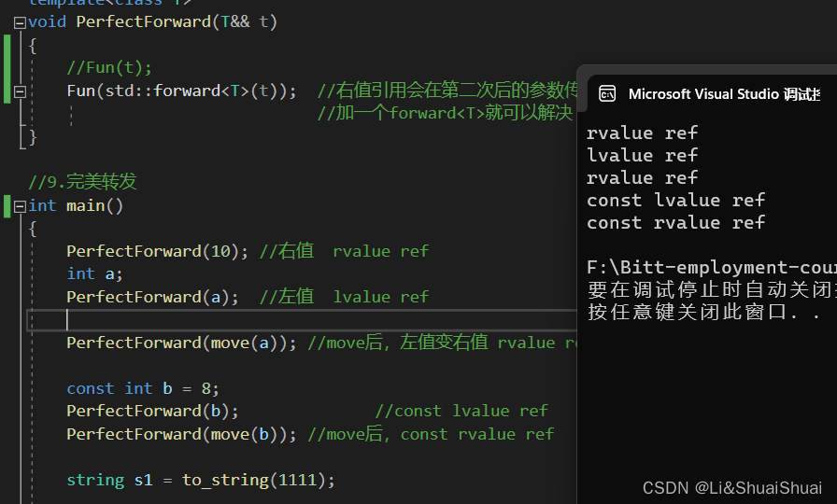Viewport: 837px width, 504px height.
Task: Place cursor on the empty highlighted line
Action: coord(302,320)
